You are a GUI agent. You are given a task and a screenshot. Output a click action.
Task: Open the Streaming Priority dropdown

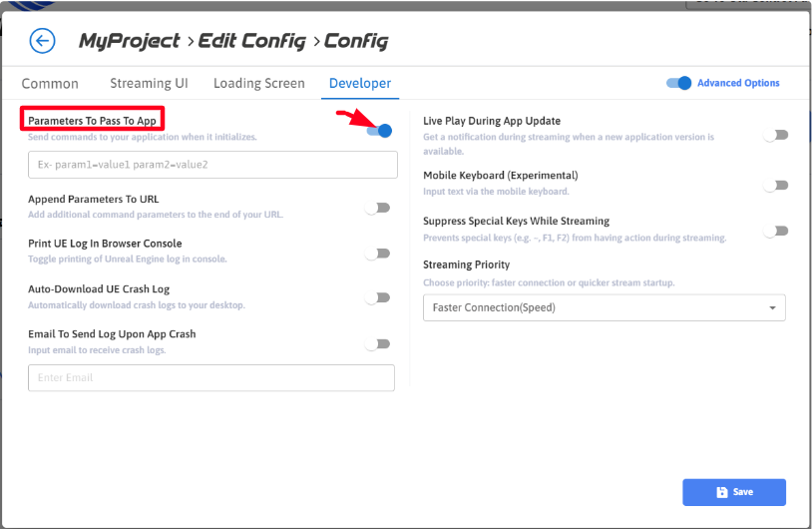coord(604,307)
